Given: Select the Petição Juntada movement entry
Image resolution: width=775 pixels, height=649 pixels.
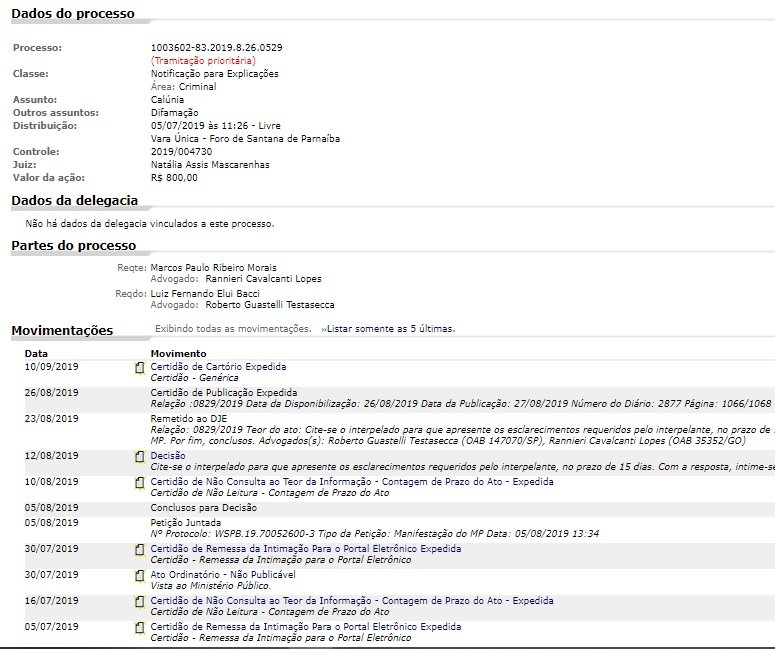Looking at the screenshot, I should pyautogui.click(x=187, y=523).
